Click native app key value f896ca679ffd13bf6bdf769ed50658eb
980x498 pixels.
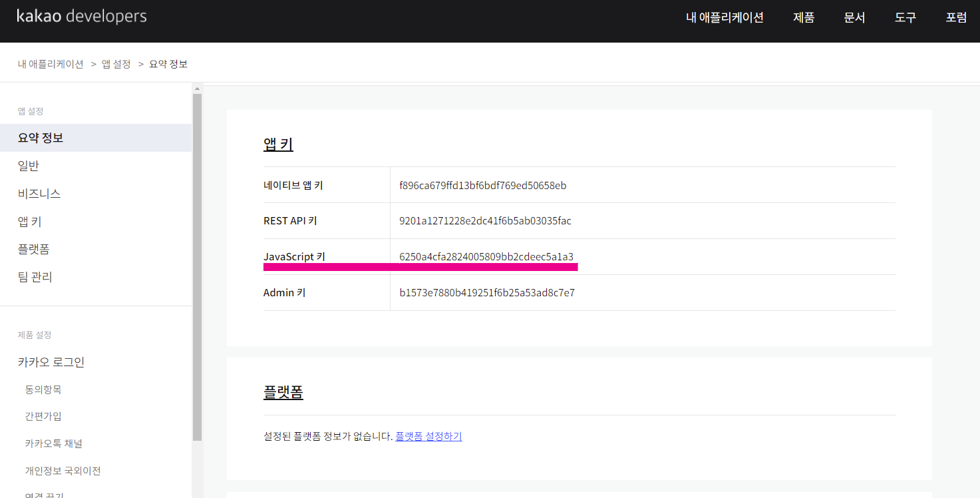483,185
